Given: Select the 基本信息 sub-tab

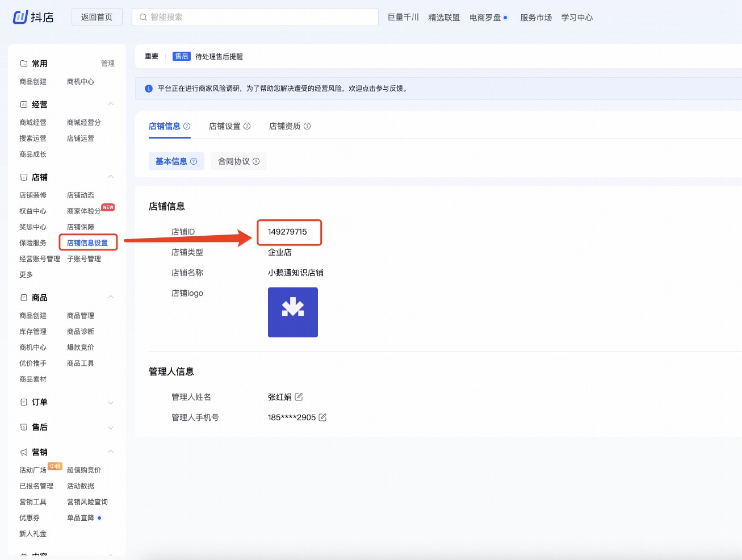Looking at the screenshot, I should click(x=177, y=161).
